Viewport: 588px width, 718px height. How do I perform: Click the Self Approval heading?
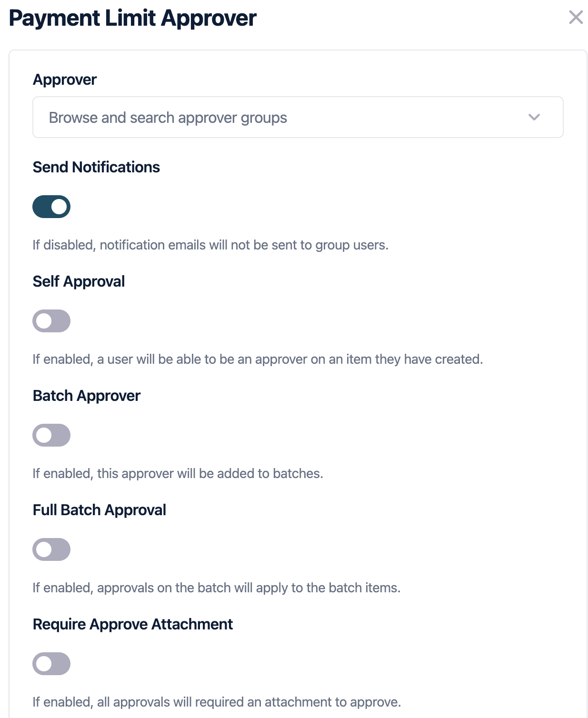click(79, 281)
